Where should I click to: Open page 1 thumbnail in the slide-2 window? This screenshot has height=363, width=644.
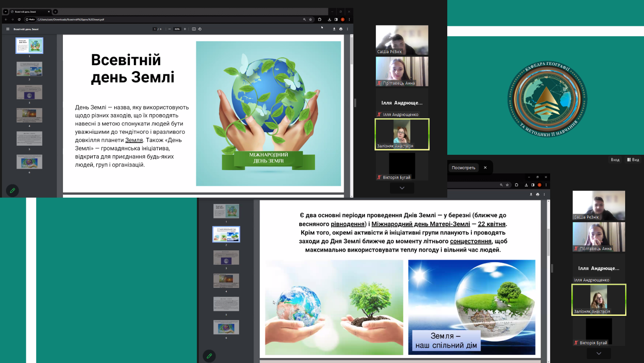226,211
